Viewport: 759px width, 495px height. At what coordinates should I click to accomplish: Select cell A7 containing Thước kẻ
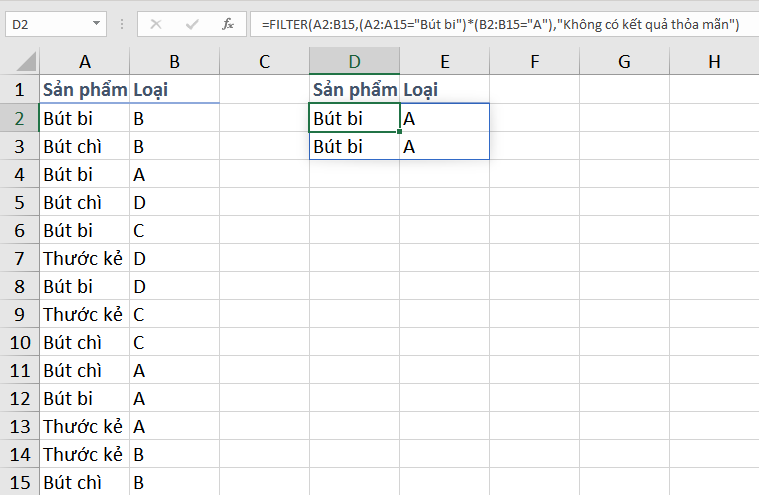click(84, 258)
